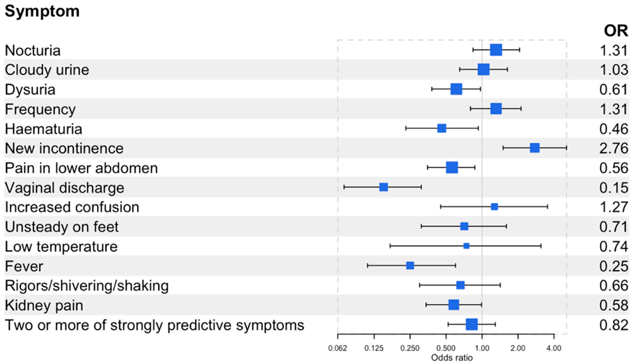Screen dimensions: 633x364
Task: Select the 0.125 axis tick label
Action: [x=374, y=348]
